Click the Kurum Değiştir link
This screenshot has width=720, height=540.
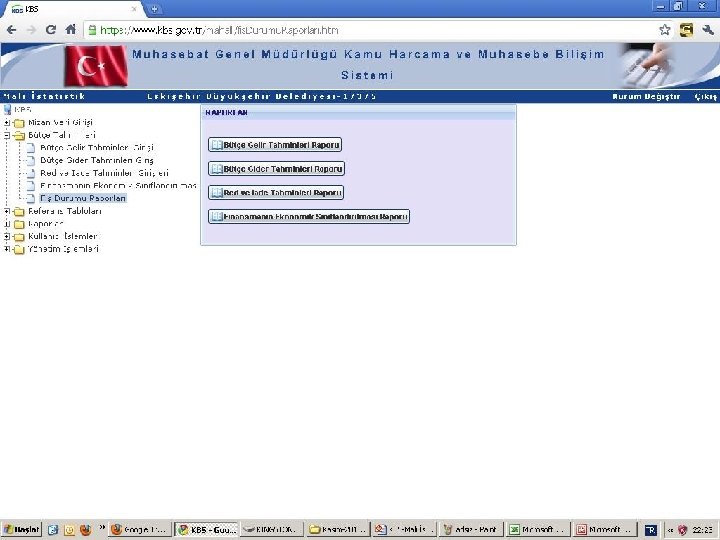[646, 96]
